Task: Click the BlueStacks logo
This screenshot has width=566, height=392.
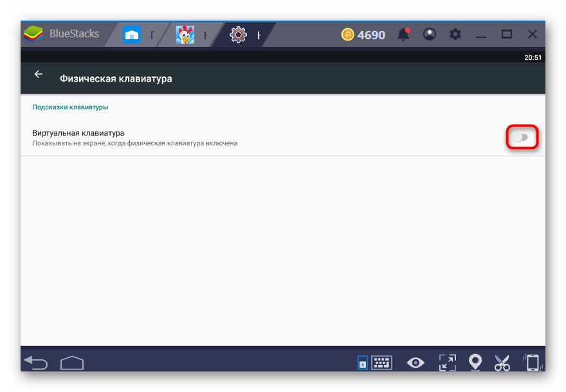Action: coord(33,34)
